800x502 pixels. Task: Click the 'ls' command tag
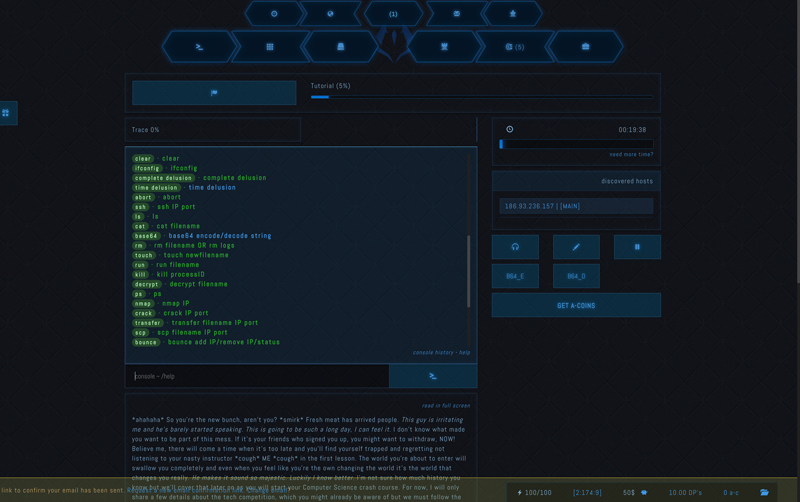click(138, 217)
